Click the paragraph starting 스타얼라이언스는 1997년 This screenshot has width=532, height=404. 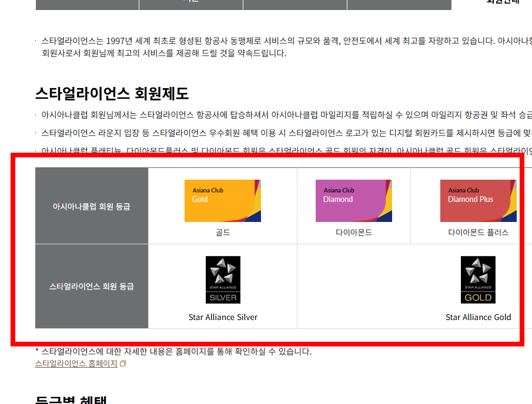click(x=286, y=47)
